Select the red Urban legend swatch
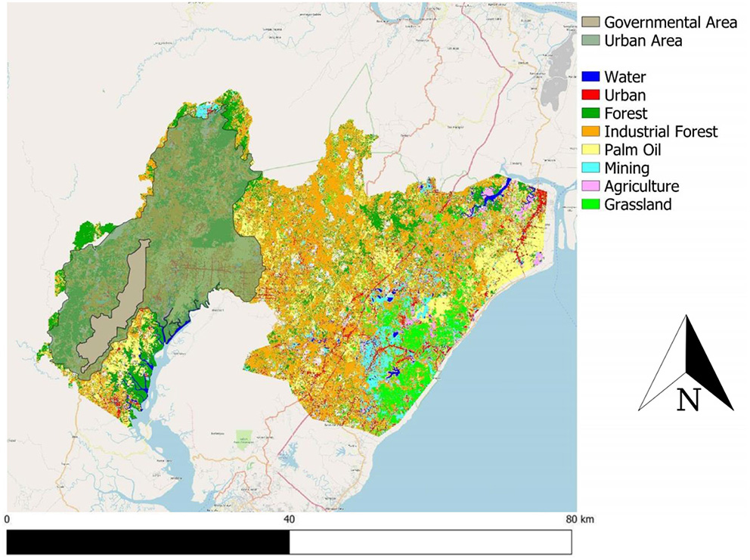This screenshot has height=560, width=750. 590,95
